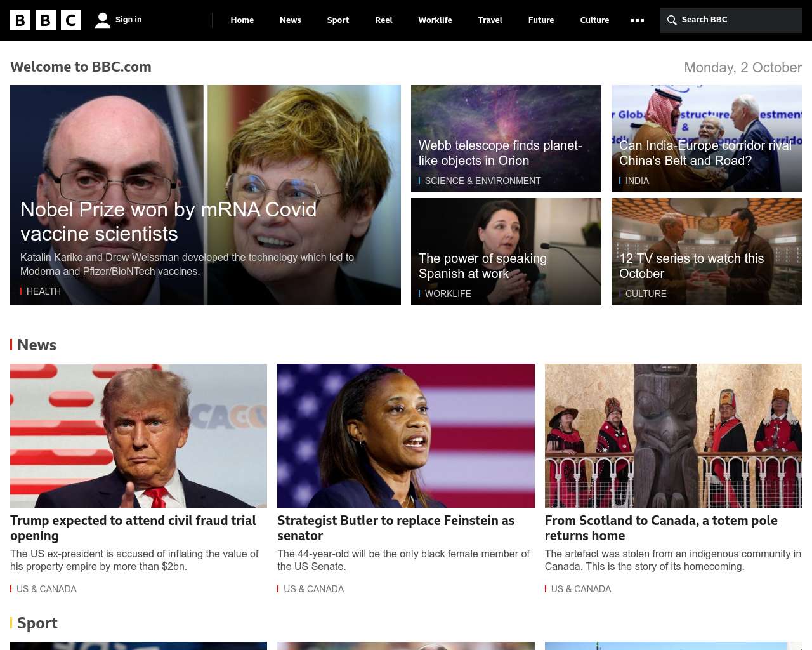Click the Sign in user icon
Screen dimensions: 812x650
[103, 20]
